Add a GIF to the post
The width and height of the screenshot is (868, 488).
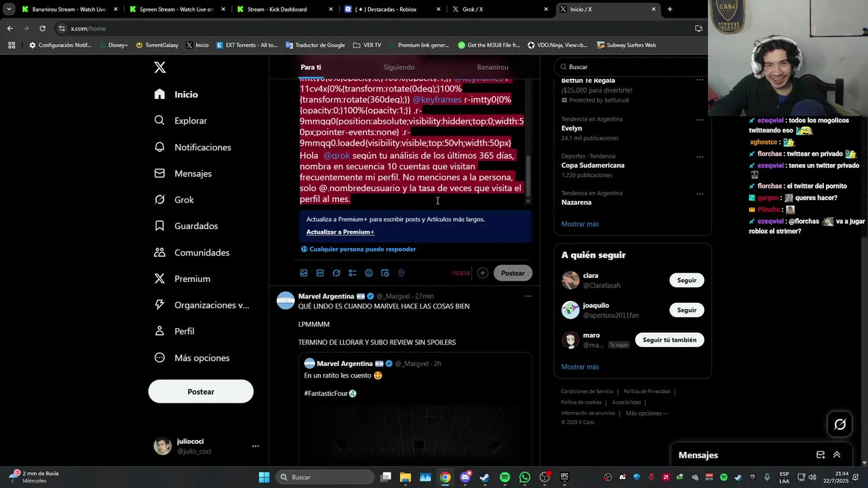pos(320,273)
